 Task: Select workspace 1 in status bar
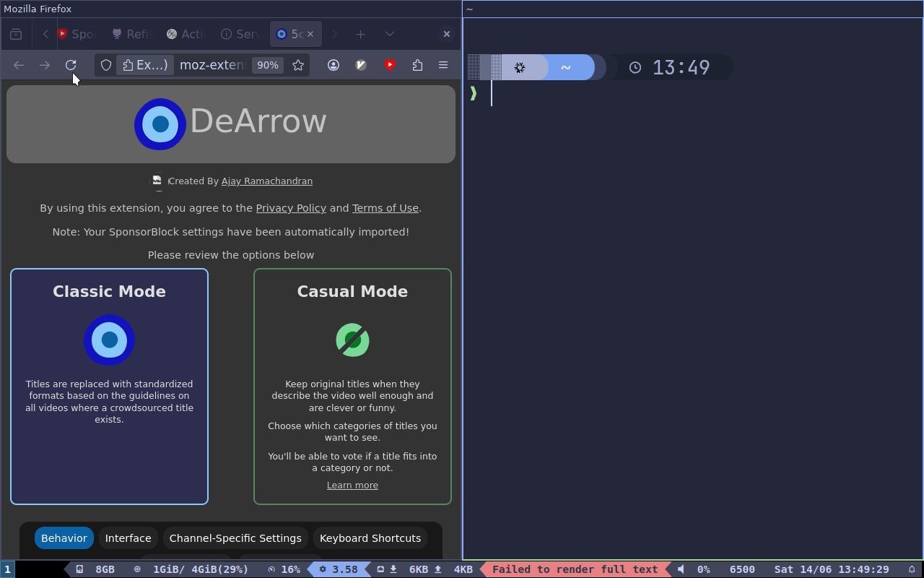tap(8, 569)
